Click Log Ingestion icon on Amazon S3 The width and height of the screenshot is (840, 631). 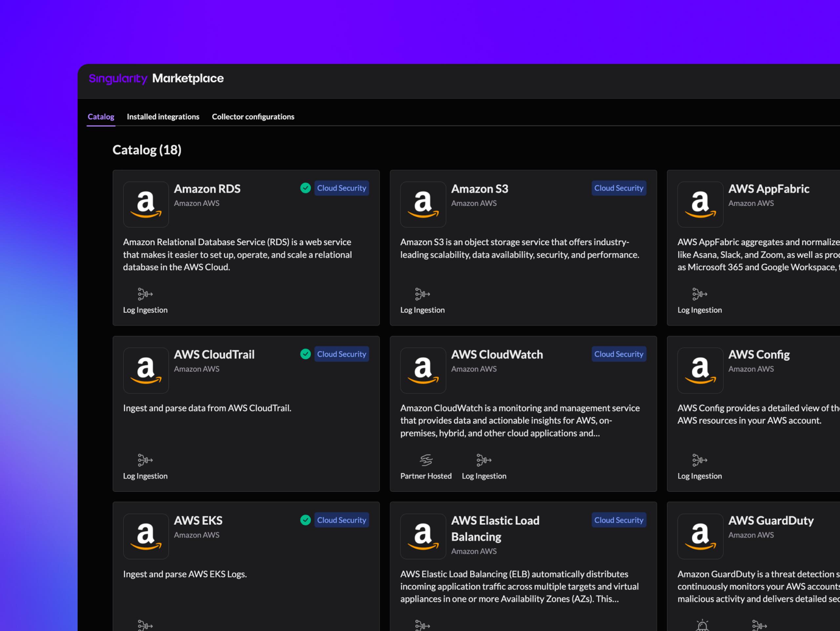(x=422, y=294)
